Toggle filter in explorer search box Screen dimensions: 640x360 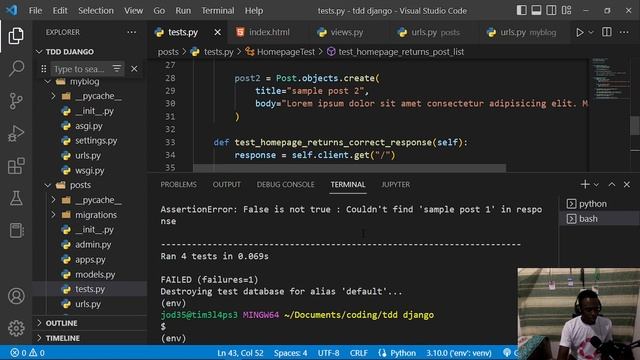click(x=117, y=69)
